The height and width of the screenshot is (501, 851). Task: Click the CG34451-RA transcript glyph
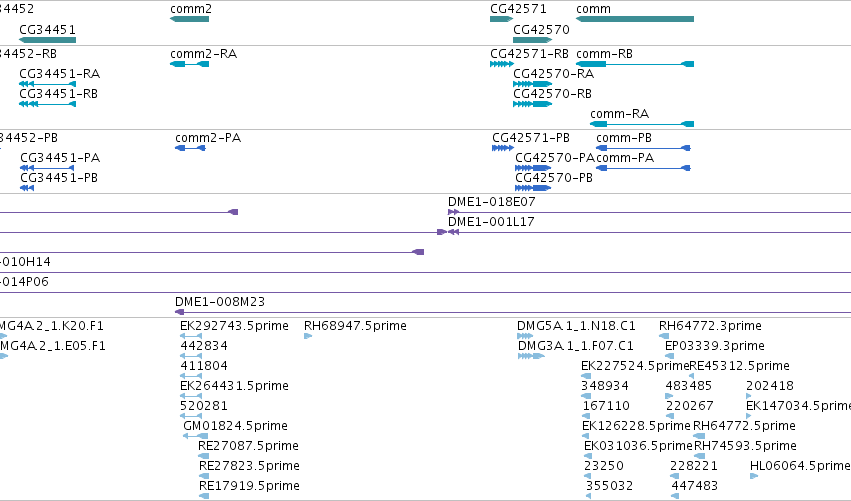click(48, 84)
